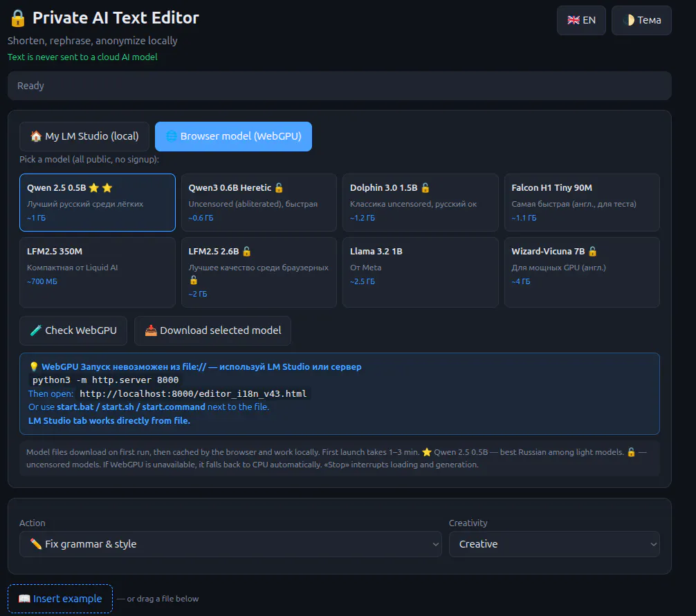Click the Ready status bar

tap(340, 86)
